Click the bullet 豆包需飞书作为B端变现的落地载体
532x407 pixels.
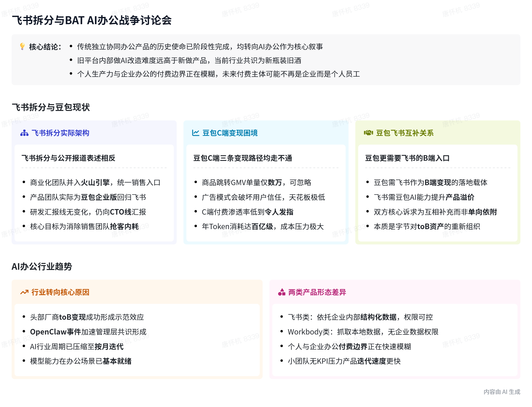(x=431, y=182)
